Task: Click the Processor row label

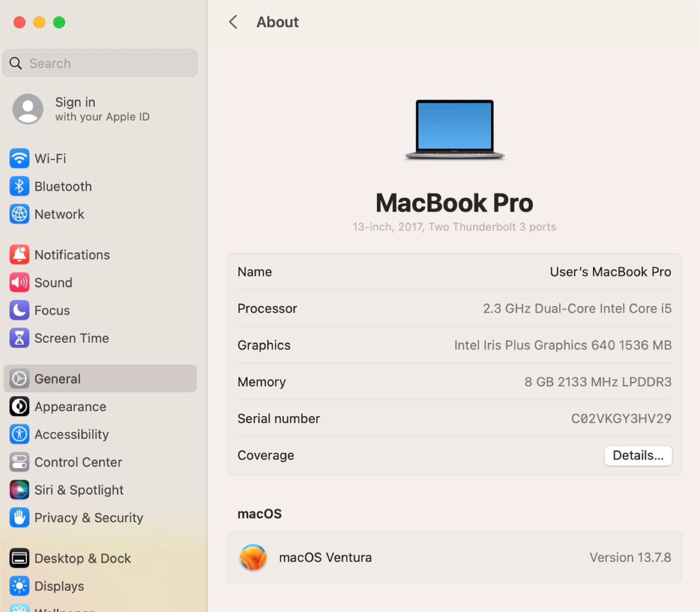Action: tap(267, 308)
